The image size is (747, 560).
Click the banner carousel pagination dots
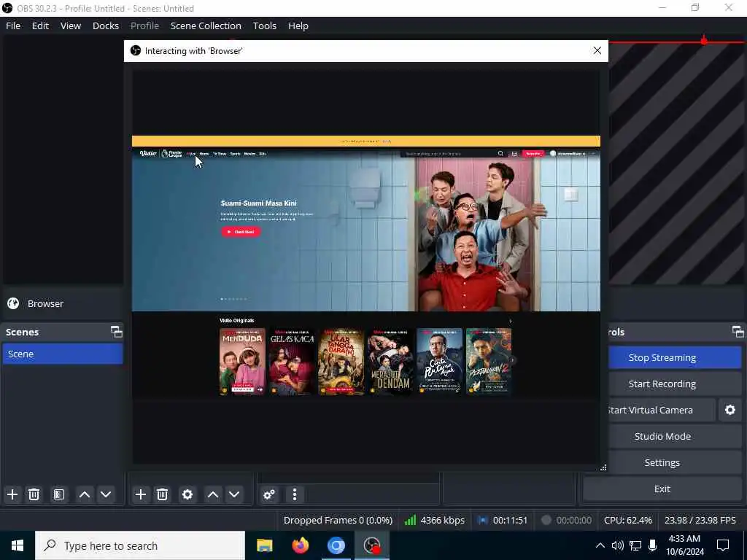click(233, 299)
